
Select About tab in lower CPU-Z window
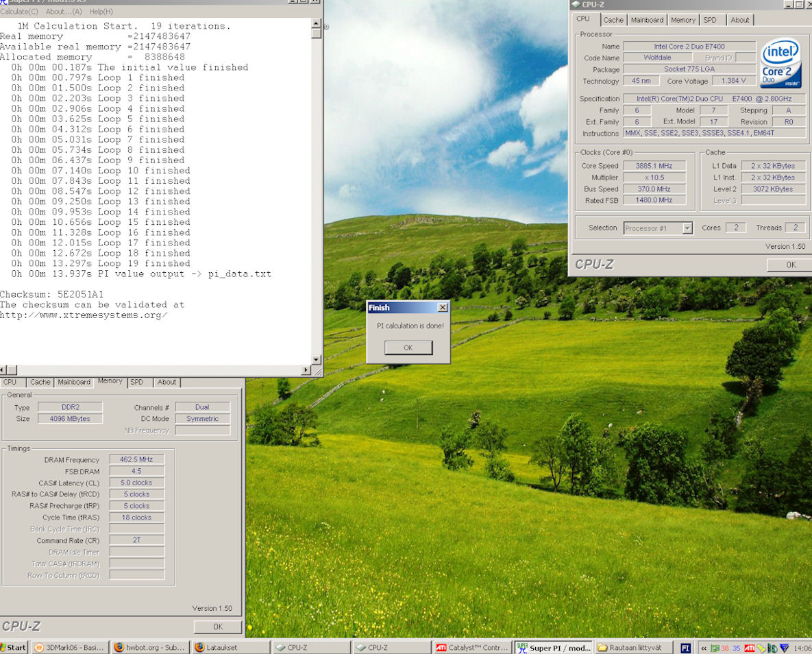(x=167, y=382)
